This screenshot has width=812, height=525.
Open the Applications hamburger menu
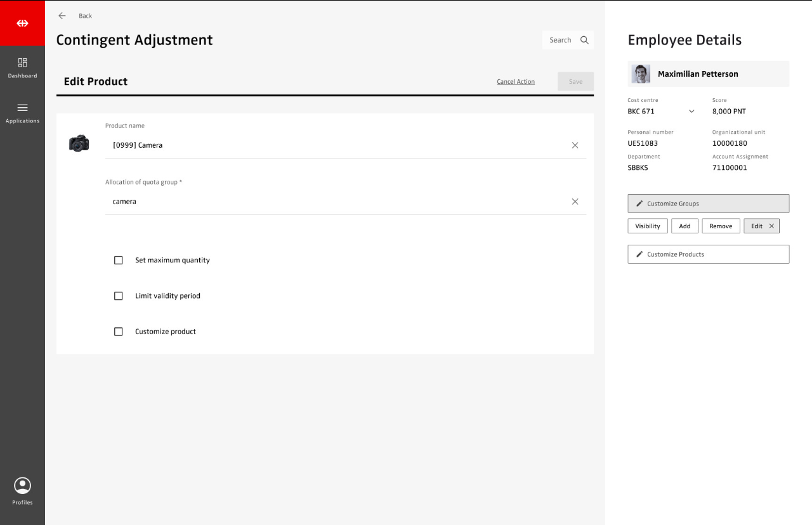pyautogui.click(x=22, y=108)
